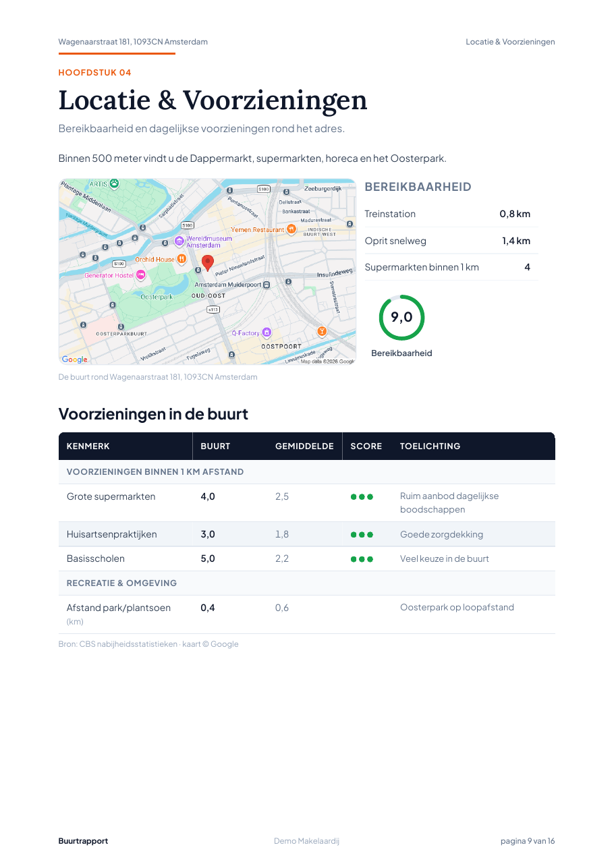The image size is (614, 868).
Task: Click the Google logo on the map
Action: click(75, 359)
